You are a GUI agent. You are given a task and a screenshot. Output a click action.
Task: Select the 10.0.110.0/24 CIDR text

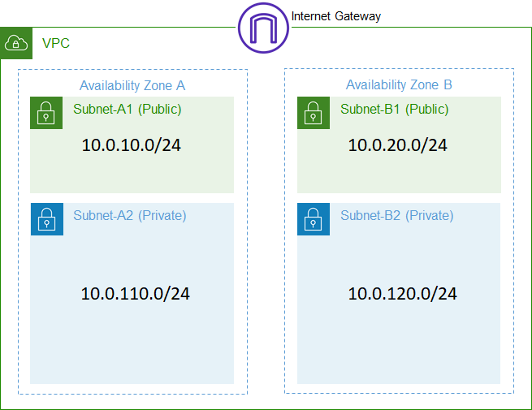tap(136, 294)
